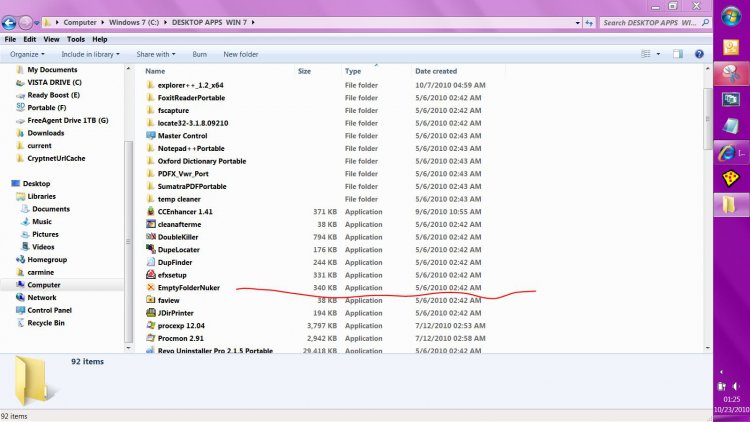This screenshot has height=422, width=750.
Task: Open Recycle Bin from navigation pane
Action: click(45, 323)
